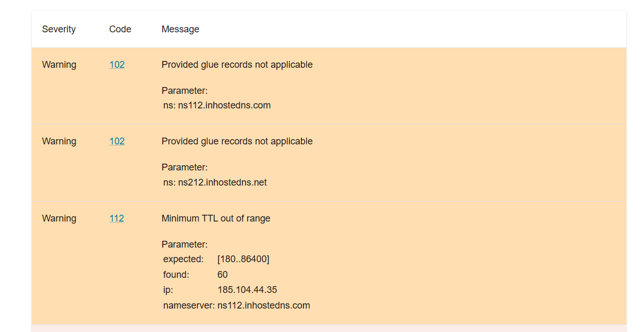The image size is (644, 332).
Task: Open code 102 link for ns212.inhostedns.net warning
Action: click(x=117, y=141)
